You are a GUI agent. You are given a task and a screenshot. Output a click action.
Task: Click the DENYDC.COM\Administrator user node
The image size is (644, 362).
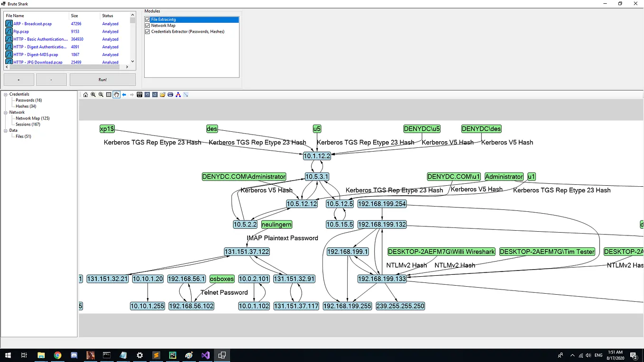coord(244,177)
